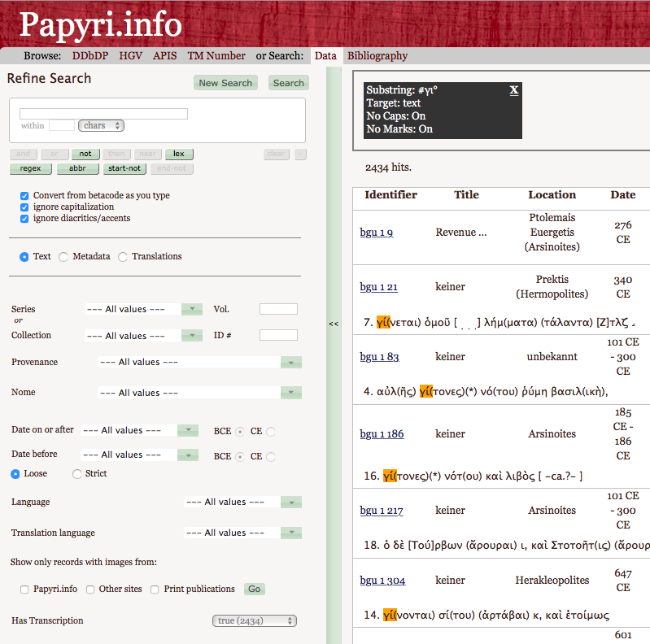Click the Identifier column header
This screenshot has width=650, height=644.
(390, 195)
